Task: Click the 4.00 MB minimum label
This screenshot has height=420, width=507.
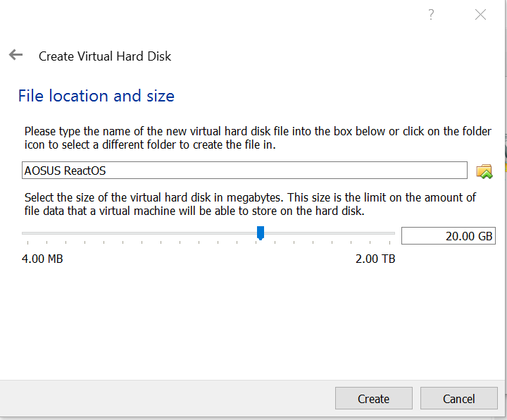Action: pos(42,259)
